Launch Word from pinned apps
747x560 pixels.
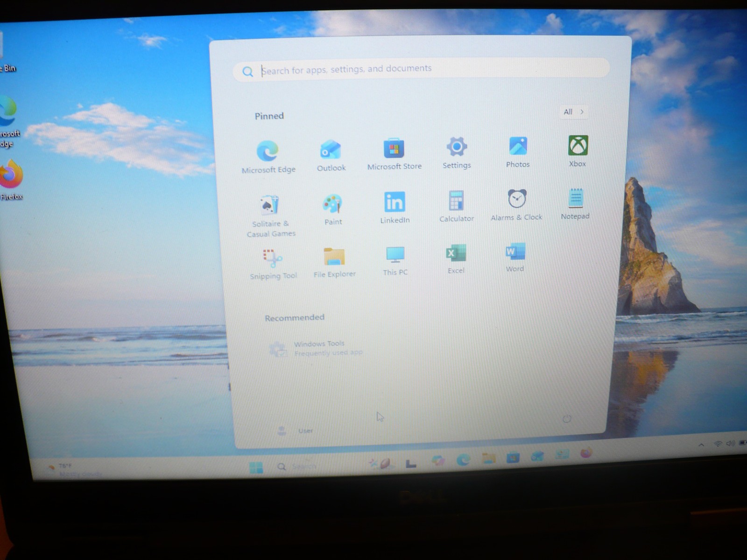click(x=515, y=257)
